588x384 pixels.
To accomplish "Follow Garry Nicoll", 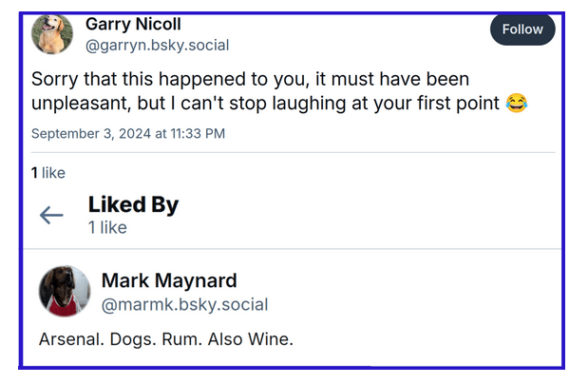I will [522, 29].
